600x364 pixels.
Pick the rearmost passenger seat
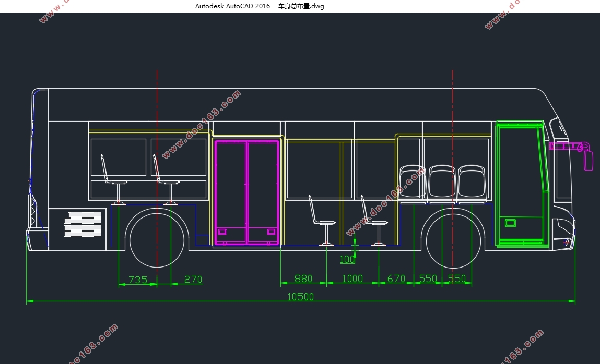[x=114, y=179]
